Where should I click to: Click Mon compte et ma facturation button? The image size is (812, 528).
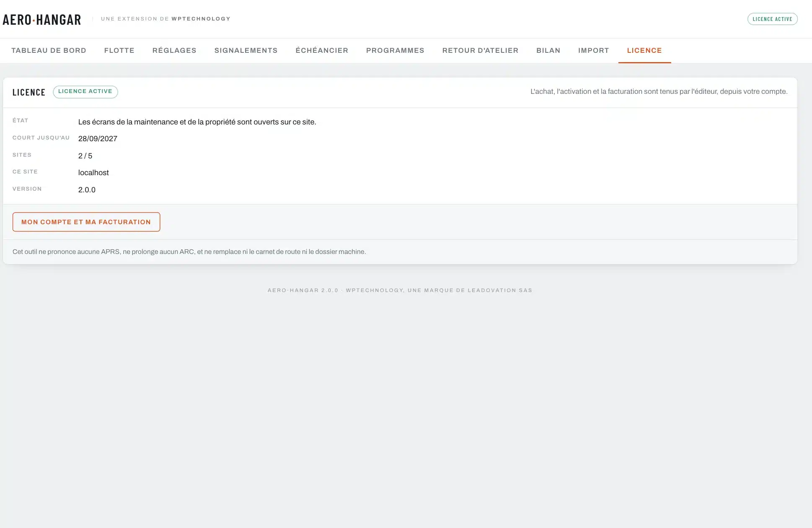(86, 222)
